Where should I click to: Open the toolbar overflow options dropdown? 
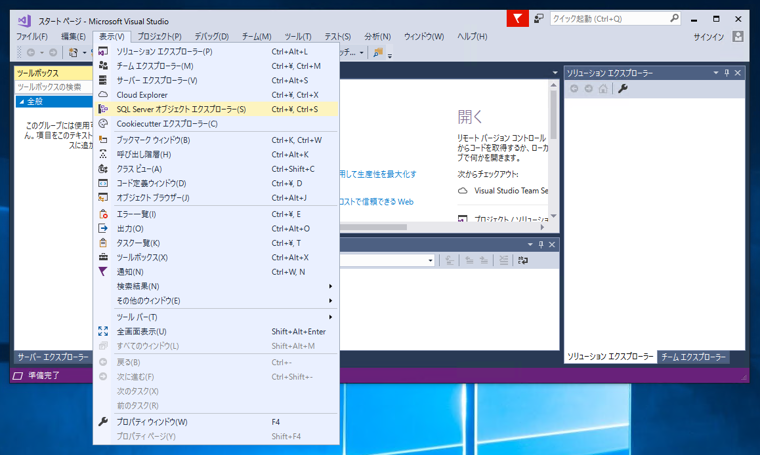[390, 55]
